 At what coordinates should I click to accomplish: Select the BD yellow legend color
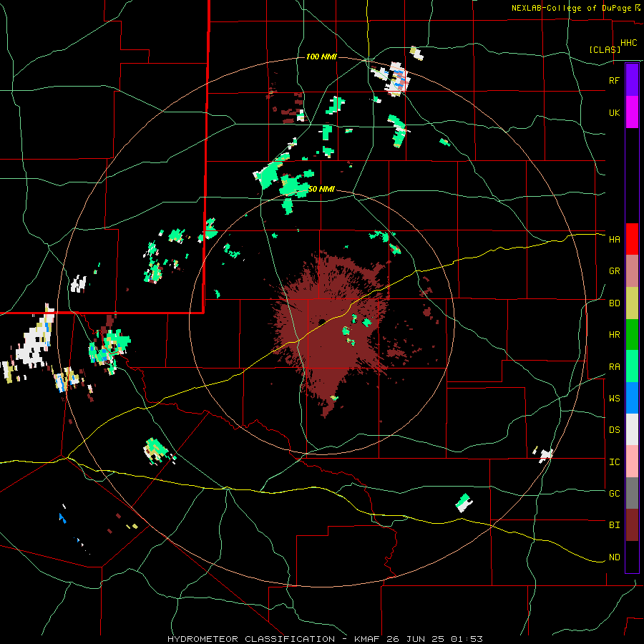point(632,303)
